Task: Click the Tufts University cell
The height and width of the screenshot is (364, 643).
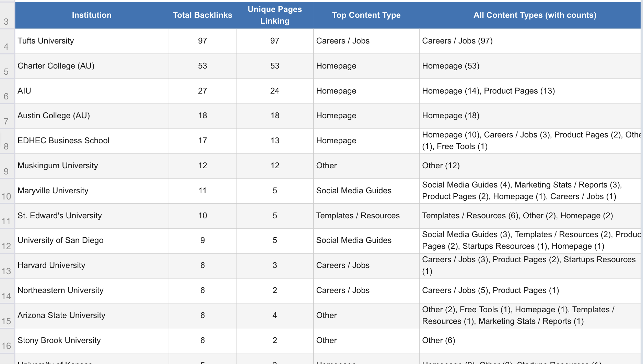Action: click(92, 41)
